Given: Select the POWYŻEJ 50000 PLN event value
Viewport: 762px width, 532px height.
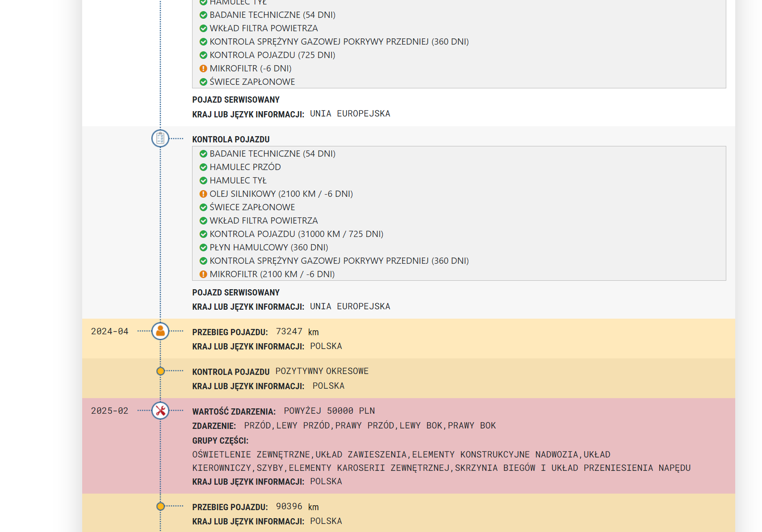Looking at the screenshot, I should (329, 411).
